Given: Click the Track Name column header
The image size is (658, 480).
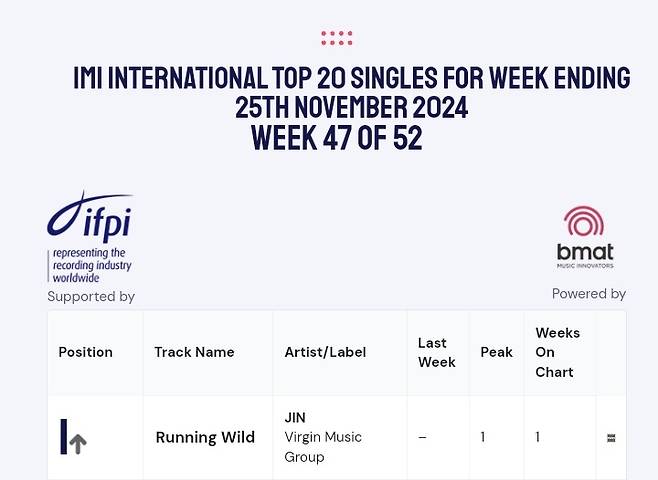Looking at the screenshot, I should click(194, 352).
